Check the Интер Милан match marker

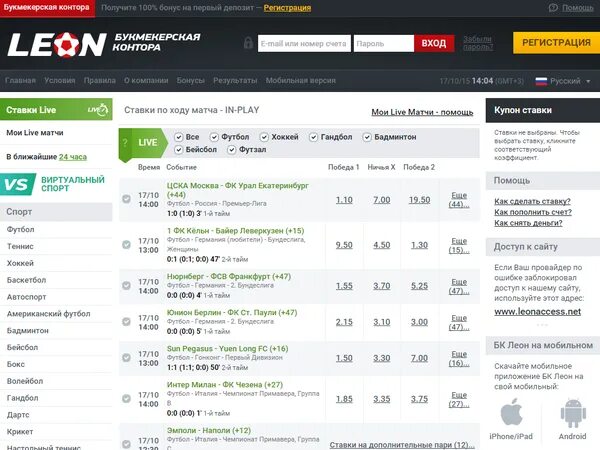126,398
